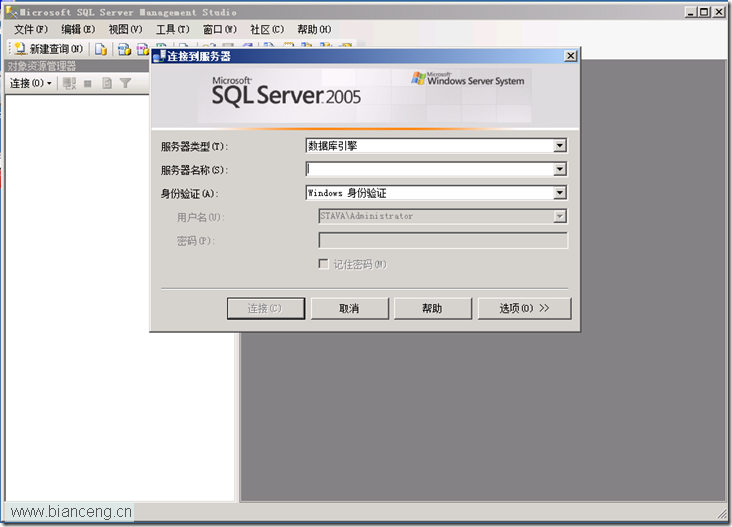Click the 连接(C) button

pos(266,309)
